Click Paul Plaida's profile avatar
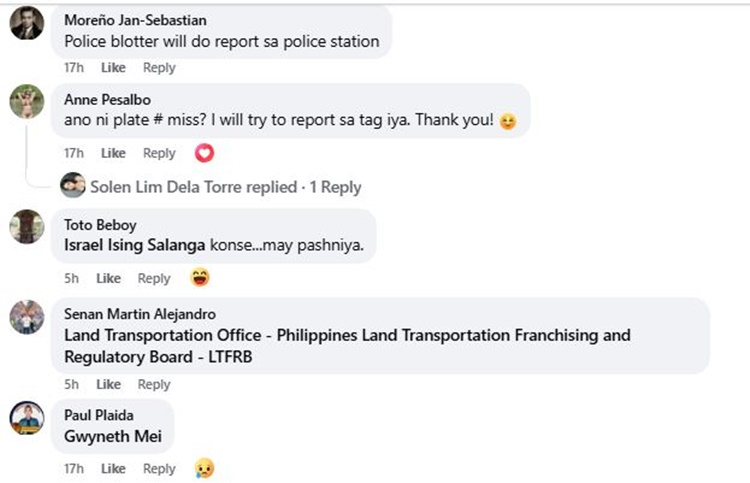This screenshot has width=750, height=483. (x=27, y=417)
